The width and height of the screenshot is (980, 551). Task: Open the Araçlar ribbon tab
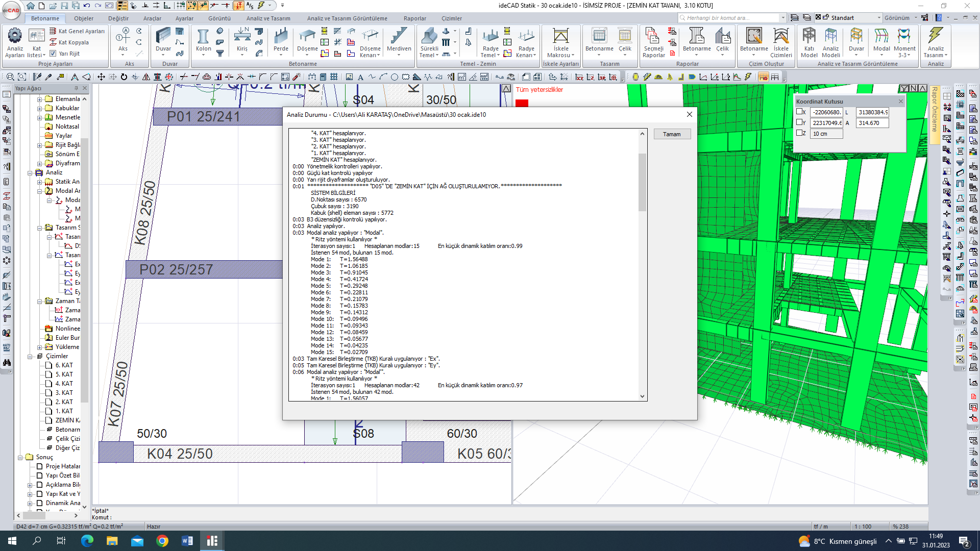(x=152, y=18)
